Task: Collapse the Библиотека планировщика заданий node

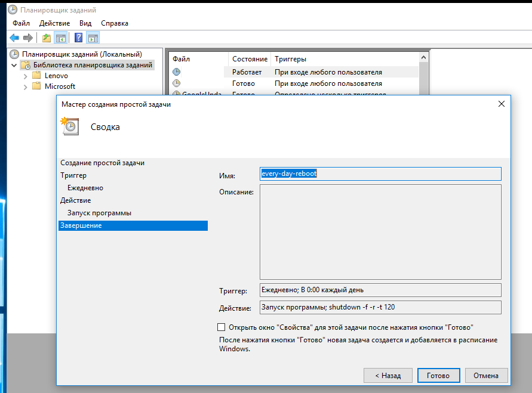Action: 14,65
